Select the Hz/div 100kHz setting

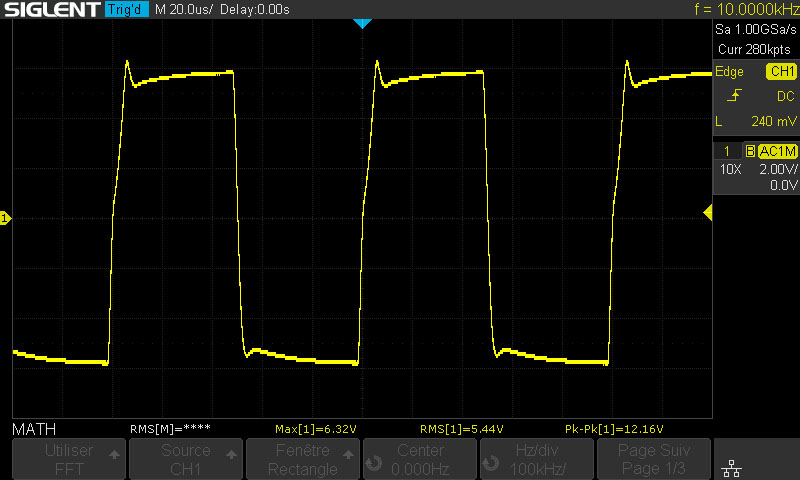pos(537,459)
